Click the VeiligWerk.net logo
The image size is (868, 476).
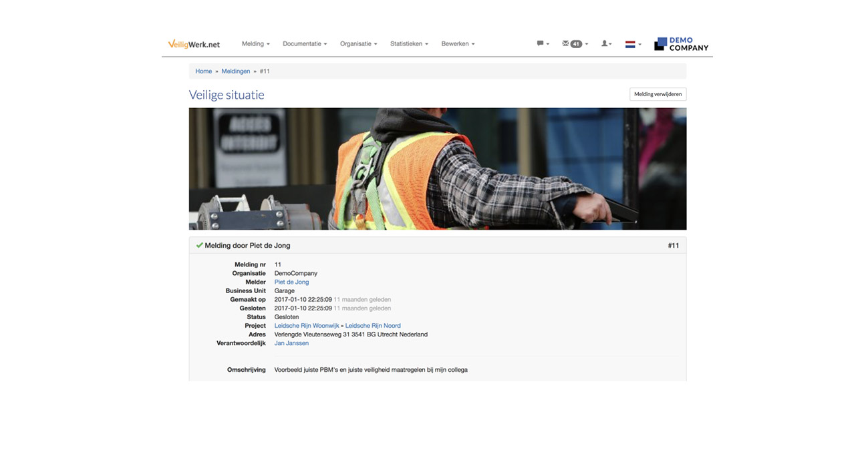194,44
